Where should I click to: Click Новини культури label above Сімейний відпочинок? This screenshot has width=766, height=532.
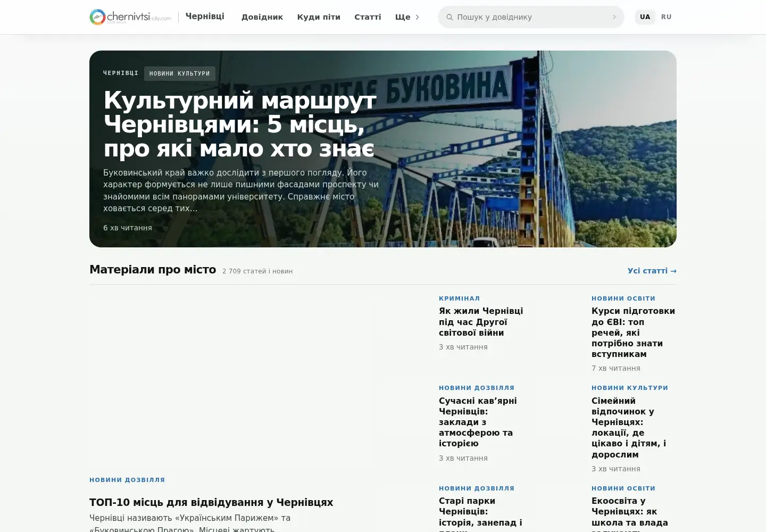tap(630, 388)
